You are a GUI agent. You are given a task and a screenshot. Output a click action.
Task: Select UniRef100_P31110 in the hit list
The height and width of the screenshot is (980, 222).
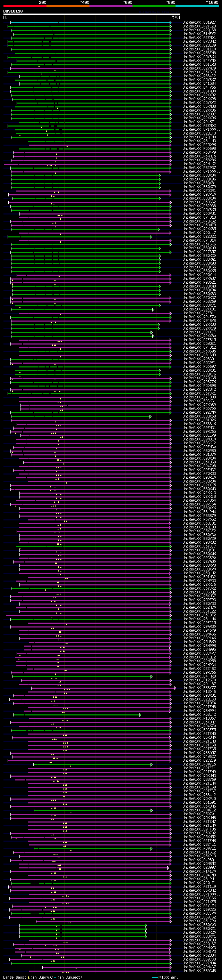[199, 49]
